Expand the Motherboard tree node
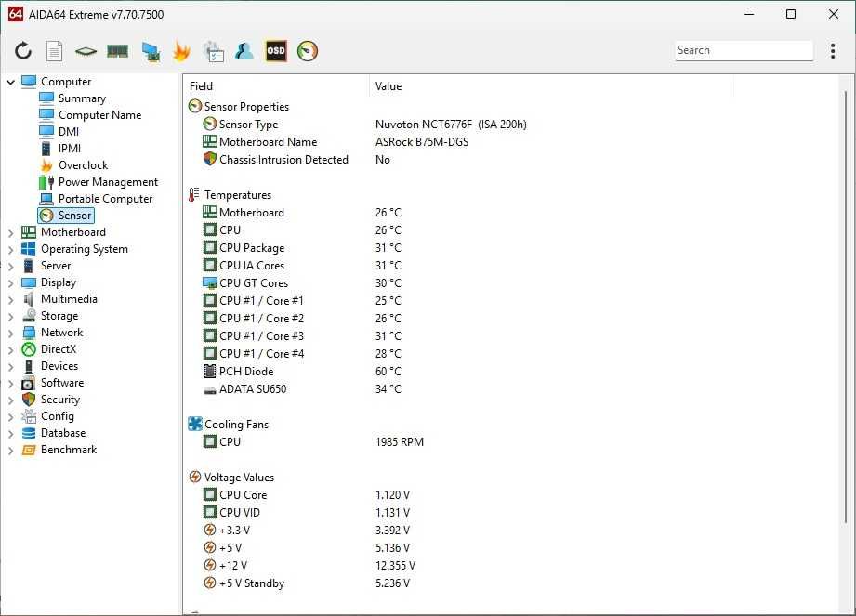This screenshot has height=616, width=856. 11,232
